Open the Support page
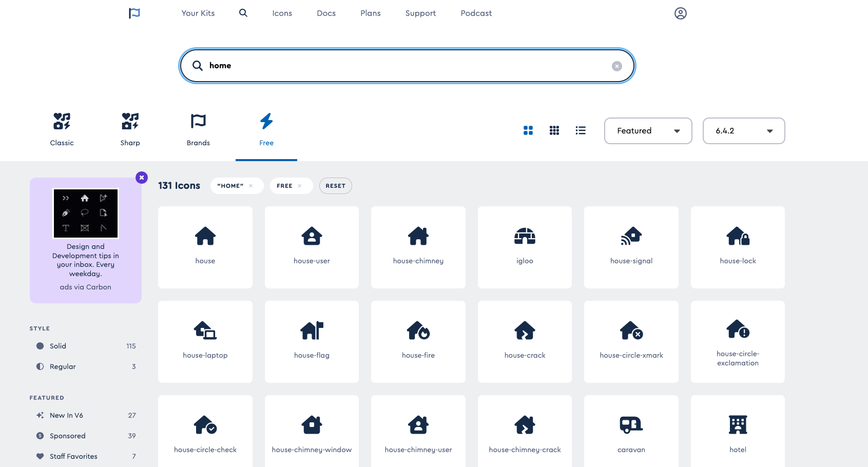Image resolution: width=868 pixels, height=467 pixels. click(x=420, y=13)
